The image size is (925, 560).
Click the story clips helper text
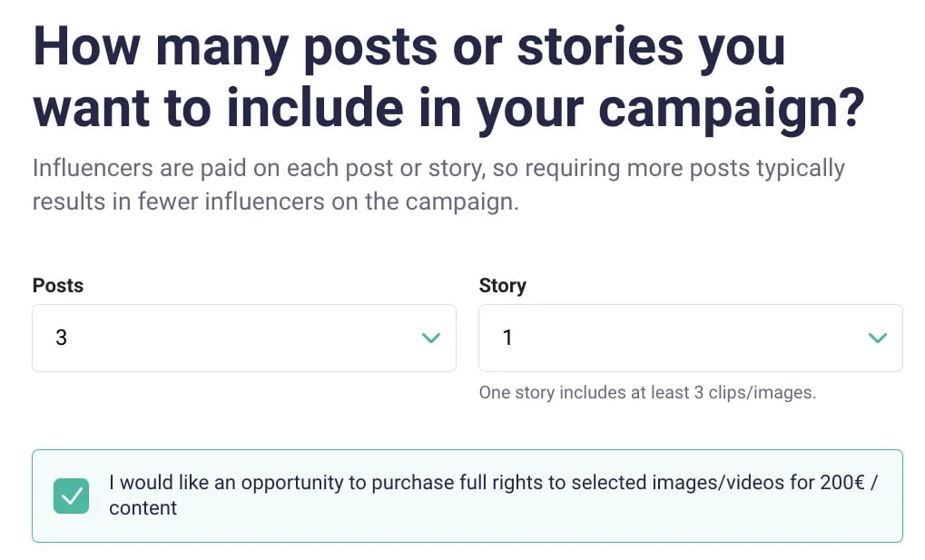(x=647, y=392)
